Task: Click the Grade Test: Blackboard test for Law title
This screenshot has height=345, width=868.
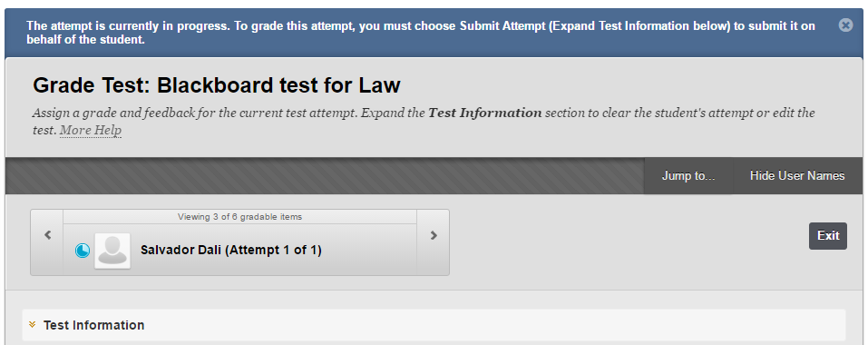Action: [217, 86]
